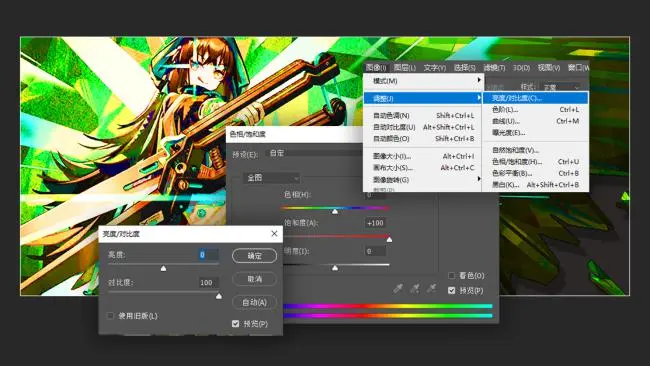Open the 全图 channel dropdown

click(272, 178)
